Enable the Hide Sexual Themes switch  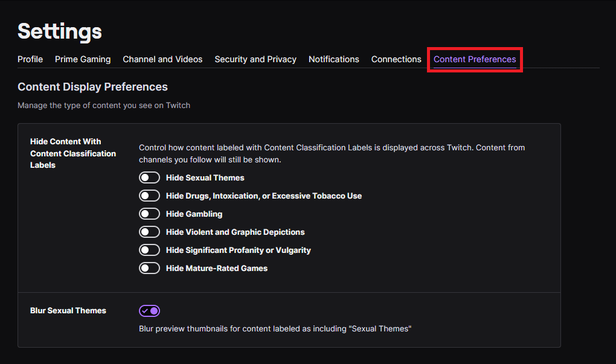149,177
